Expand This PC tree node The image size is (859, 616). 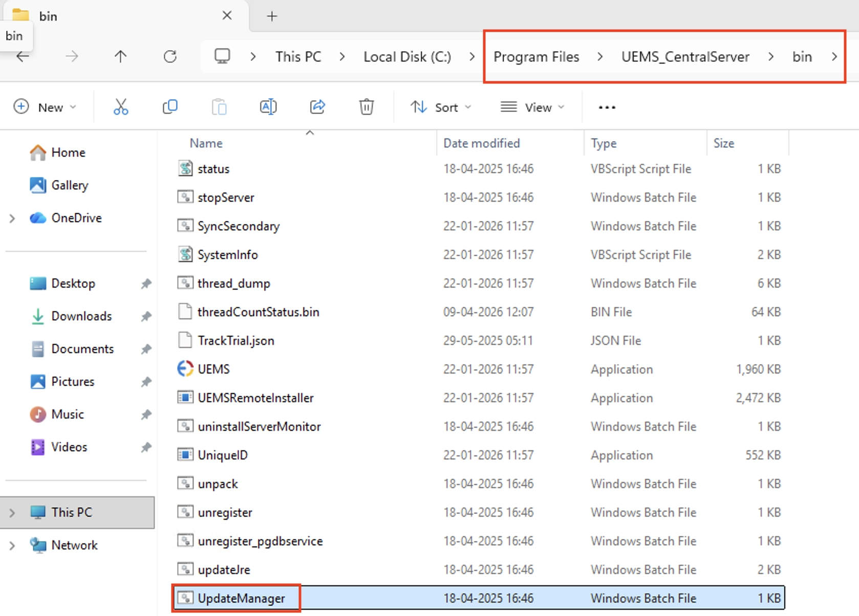coord(12,513)
